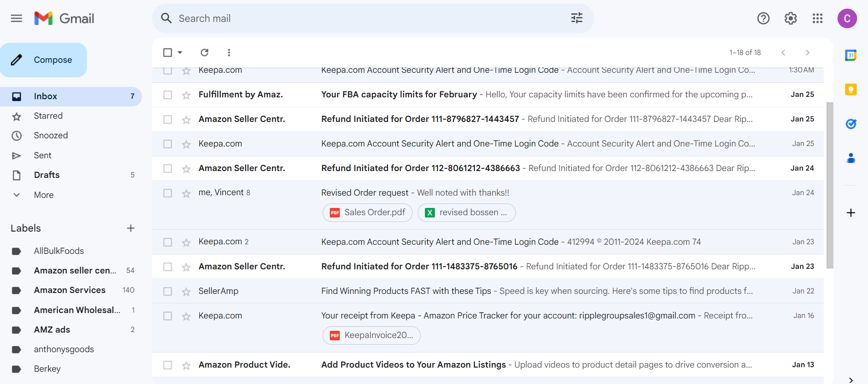This screenshot has width=868, height=384.
Task: Star the Fulfillment by Amazon email
Action: point(186,95)
